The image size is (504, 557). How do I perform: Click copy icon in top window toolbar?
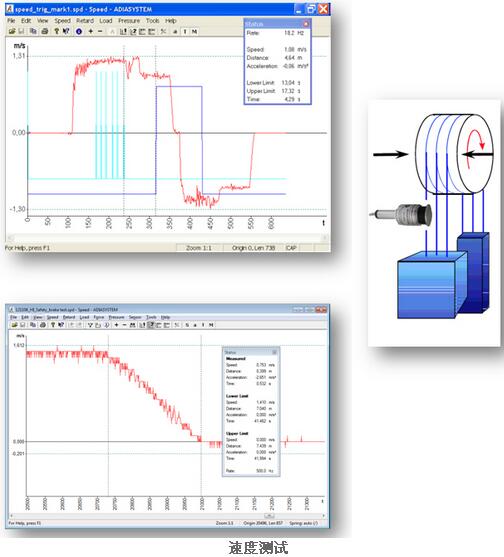[33, 31]
